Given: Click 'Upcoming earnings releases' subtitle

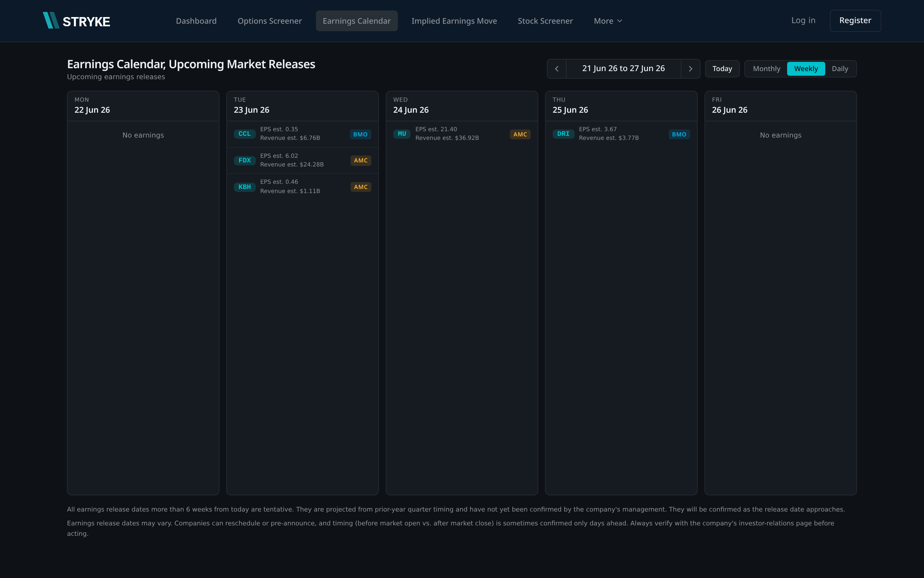Looking at the screenshot, I should tap(116, 77).
